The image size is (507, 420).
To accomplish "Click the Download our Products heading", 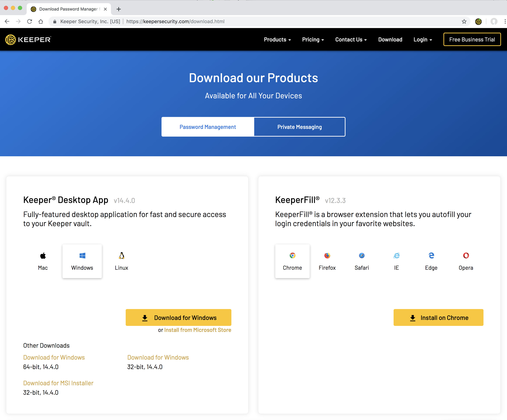I will pyautogui.click(x=253, y=78).
